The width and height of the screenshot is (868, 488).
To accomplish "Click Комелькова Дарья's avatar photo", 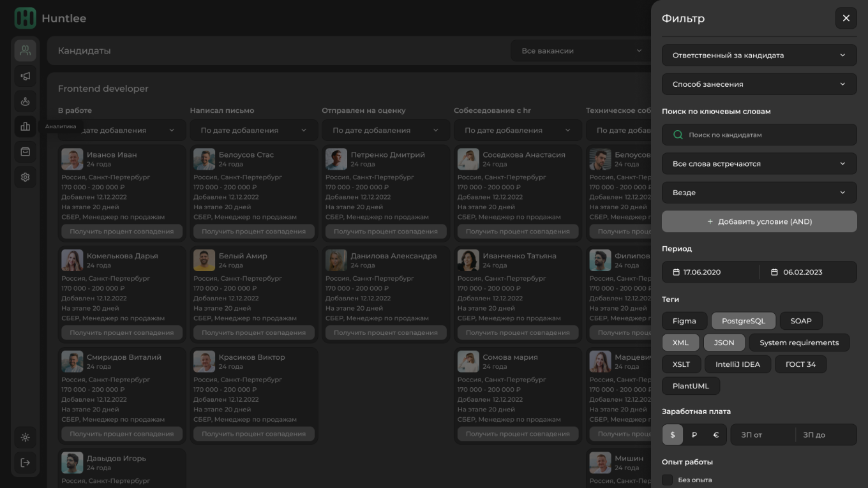I will point(72,260).
